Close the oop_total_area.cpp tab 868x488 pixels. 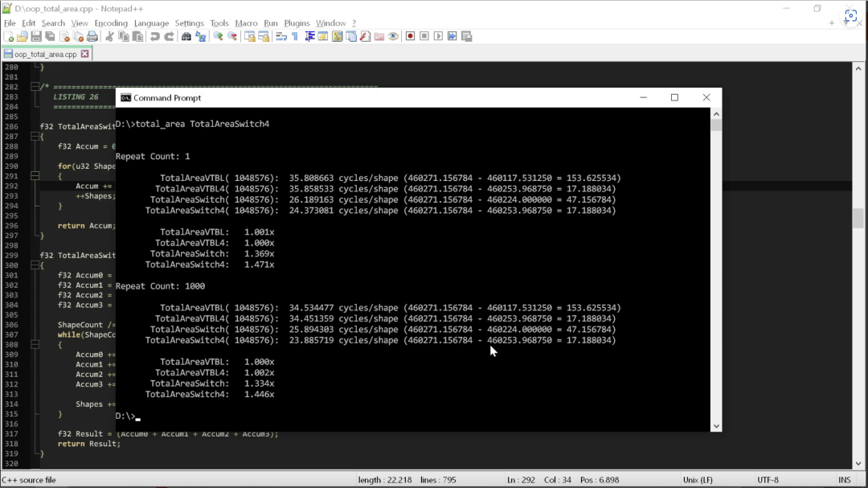click(x=84, y=54)
